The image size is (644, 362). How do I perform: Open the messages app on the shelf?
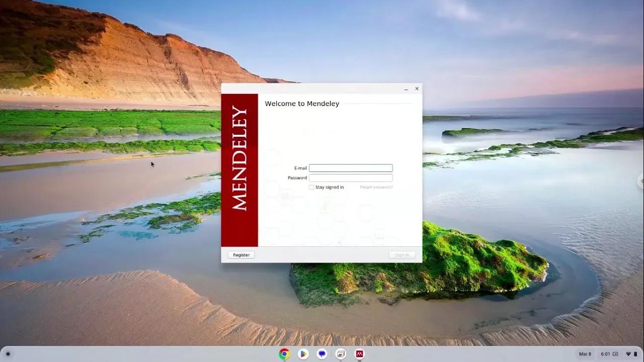pyautogui.click(x=321, y=354)
